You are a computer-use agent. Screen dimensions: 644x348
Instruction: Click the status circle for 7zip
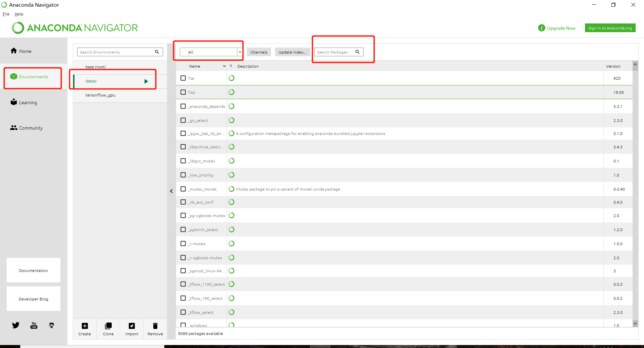pos(231,92)
